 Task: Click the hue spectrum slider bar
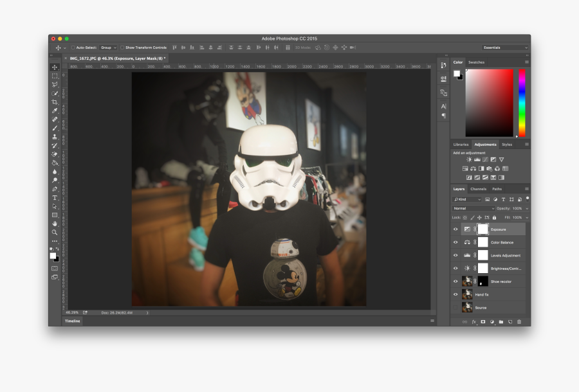pyautogui.click(x=522, y=103)
